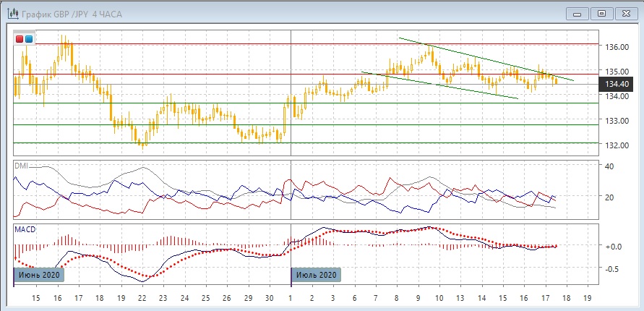
Task: Click the 132.00 price axis label
Action: coord(614,145)
